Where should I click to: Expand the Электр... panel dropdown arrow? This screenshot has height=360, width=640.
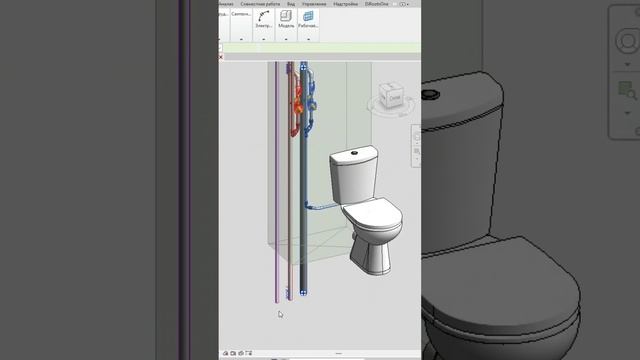pyautogui.click(x=264, y=39)
